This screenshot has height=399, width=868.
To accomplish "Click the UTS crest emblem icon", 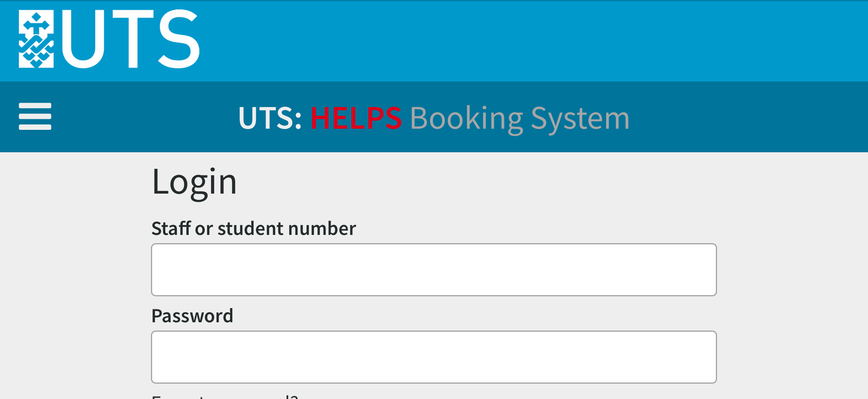I will (36, 39).
